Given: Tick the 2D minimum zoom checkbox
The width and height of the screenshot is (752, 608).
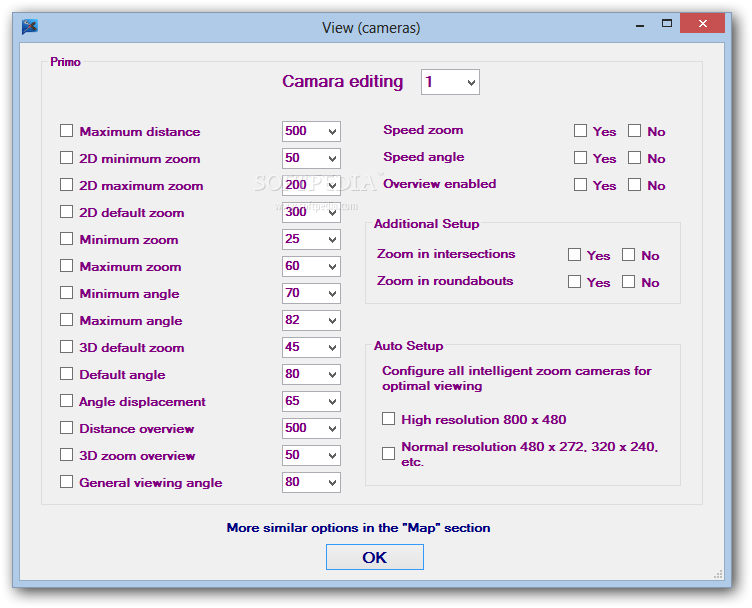Looking at the screenshot, I should coord(66,158).
